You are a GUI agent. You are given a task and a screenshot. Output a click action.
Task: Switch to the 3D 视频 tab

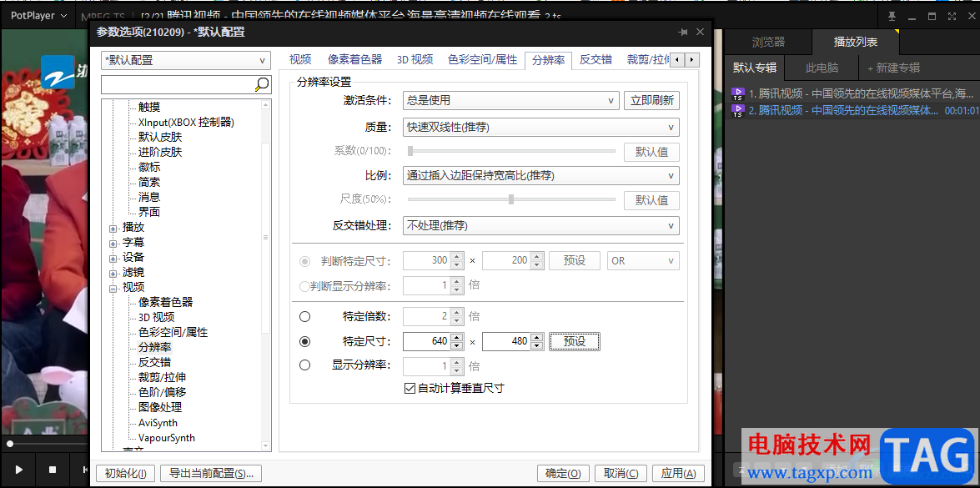click(x=415, y=60)
